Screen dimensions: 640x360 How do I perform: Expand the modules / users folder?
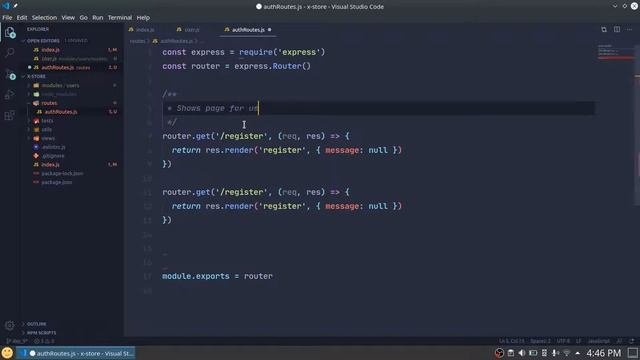60,85
